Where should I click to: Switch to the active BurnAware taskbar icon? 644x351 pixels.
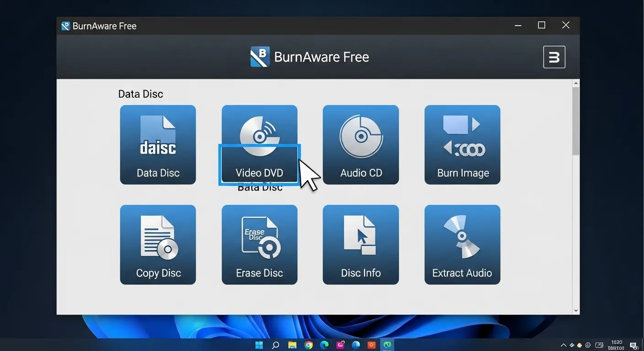[387, 345]
